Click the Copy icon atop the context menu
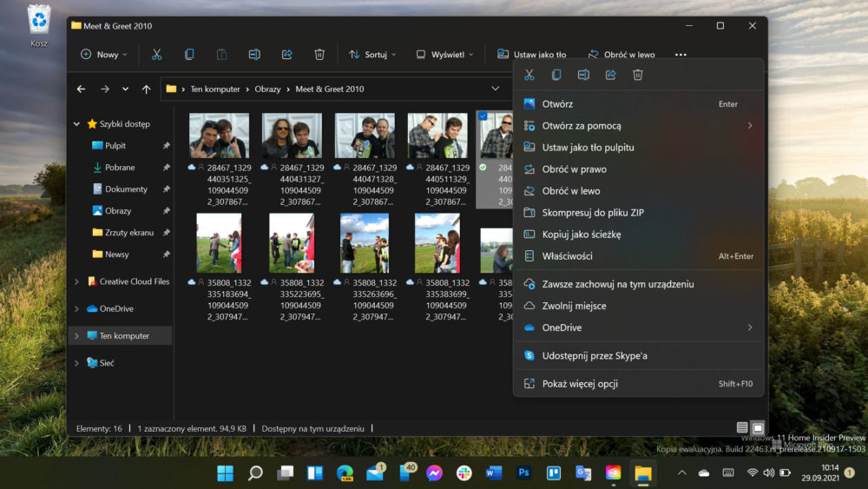Viewport: 868px width, 489px height. pyautogui.click(x=556, y=75)
